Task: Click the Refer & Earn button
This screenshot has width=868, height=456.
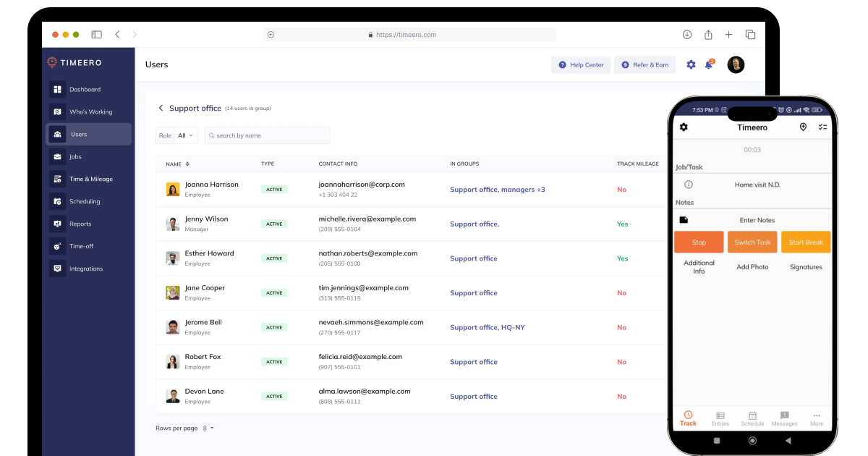Action: pyautogui.click(x=644, y=64)
